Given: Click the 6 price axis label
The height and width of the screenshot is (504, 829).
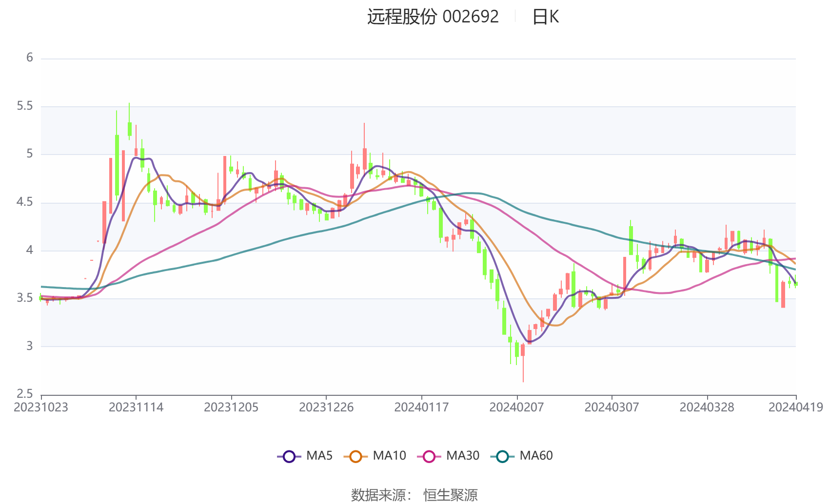Looking at the screenshot, I should pos(30,58).
